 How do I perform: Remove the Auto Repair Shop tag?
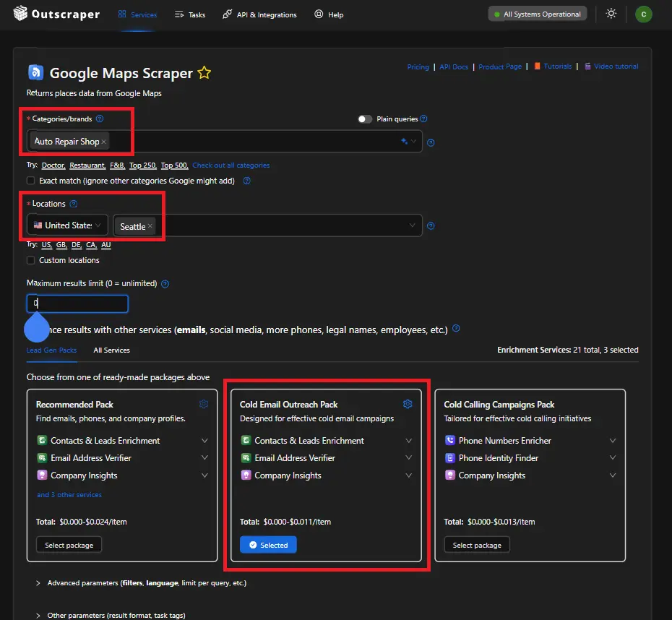[104, 142]
